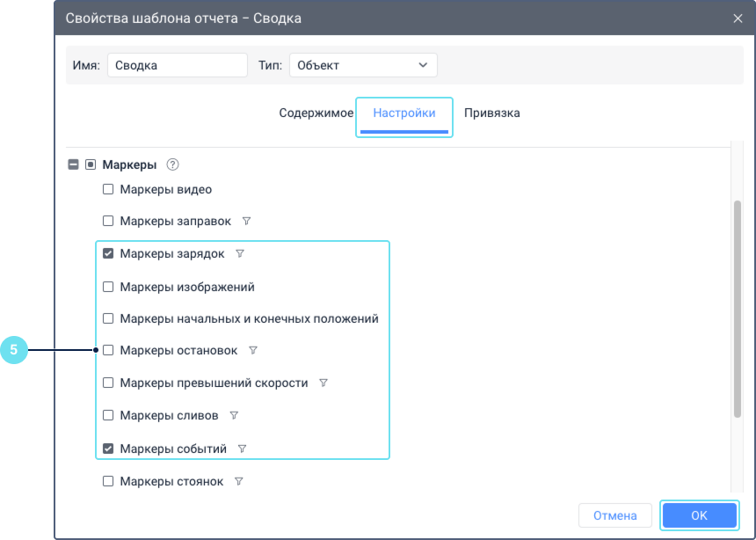This screenshot has height=540, width=756.
Task: Enable Маркеры видео checkbox
Action: [x=108, y=189]
